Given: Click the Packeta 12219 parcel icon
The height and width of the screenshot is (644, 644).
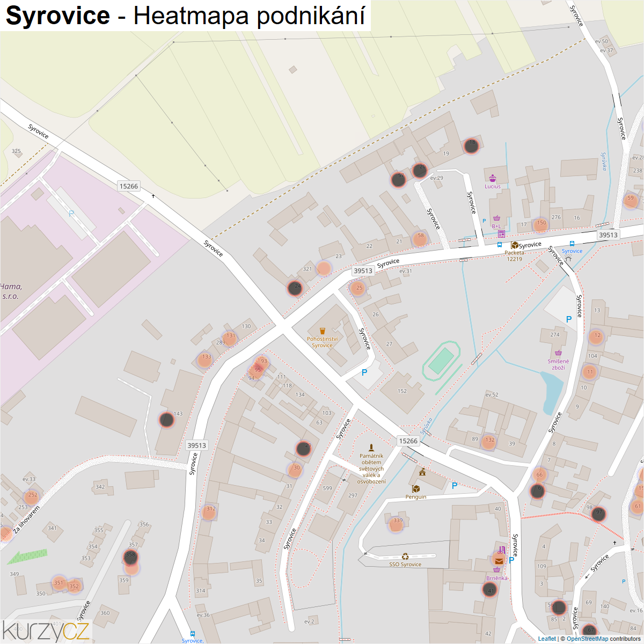Looking at the screenshot, I should point(514,245).
